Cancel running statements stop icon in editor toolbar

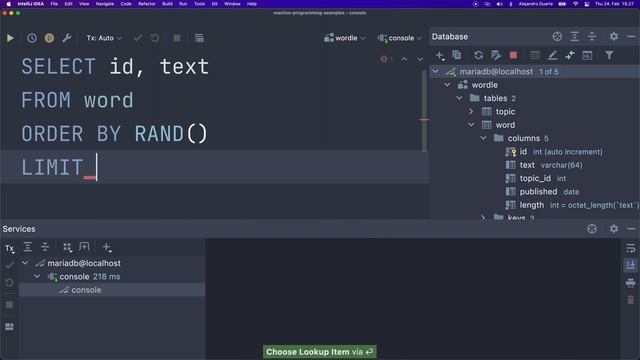pyautogui.click(x=177, y=38)
